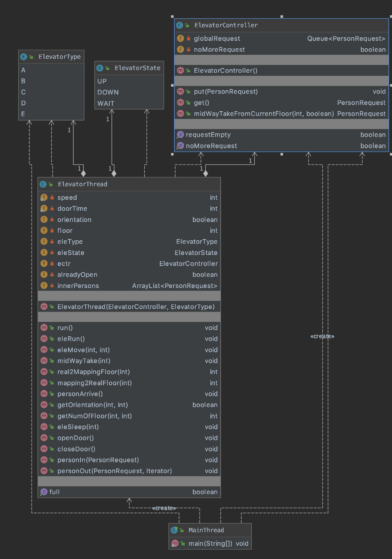Screen dimensions: 392x559
Task: Click the ElevatorState enum icon
Action: point(100,68)
